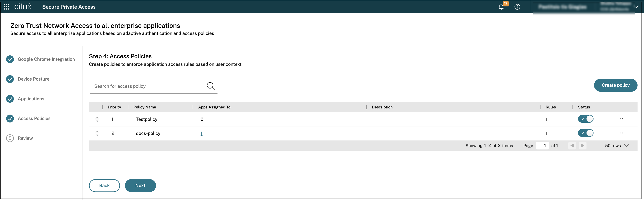
Task: Grab the docs-policy row drag handle
Action: [97, 133]
